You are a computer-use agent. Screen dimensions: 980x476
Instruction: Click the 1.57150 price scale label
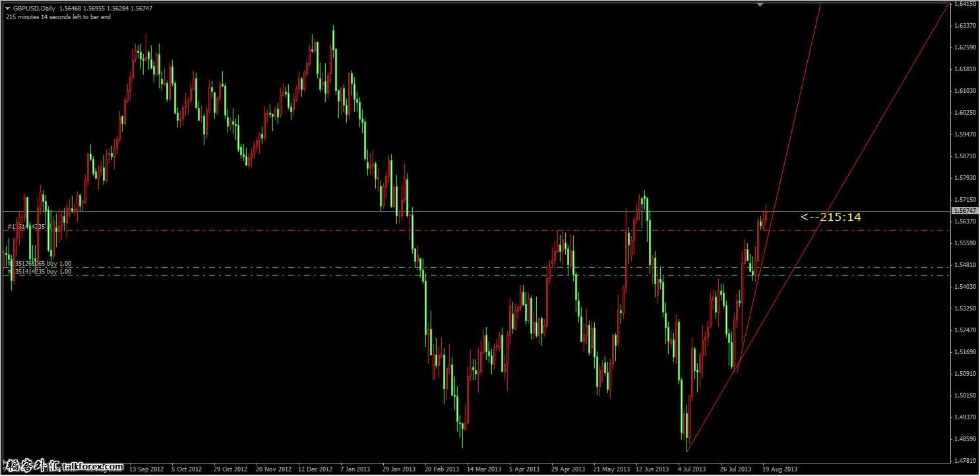pyautogui.click(x=965, y=200)
